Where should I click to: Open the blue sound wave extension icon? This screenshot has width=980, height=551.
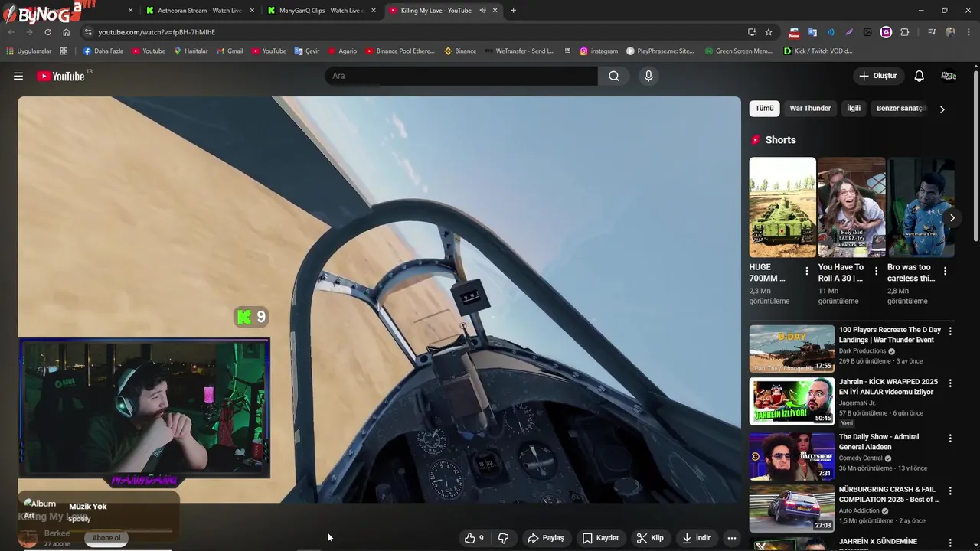(x=831, y=32)
